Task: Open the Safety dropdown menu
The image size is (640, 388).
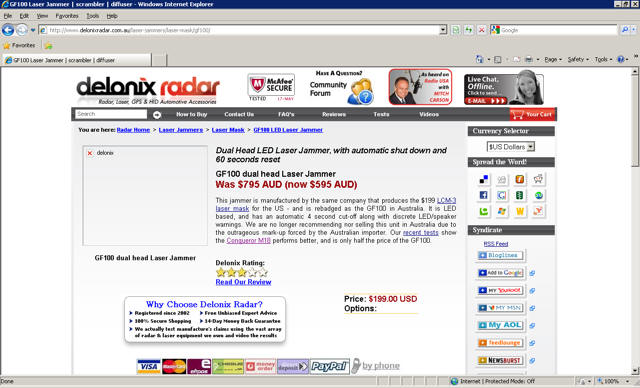Action: pos(578,60)
